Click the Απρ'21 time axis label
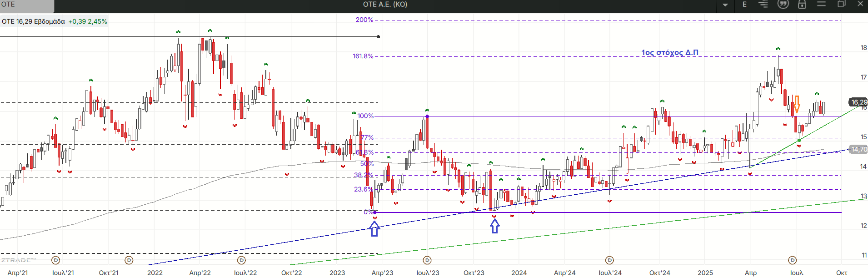Screen dimensions: 868x278 pyautogui.click(x=18, y=273)
